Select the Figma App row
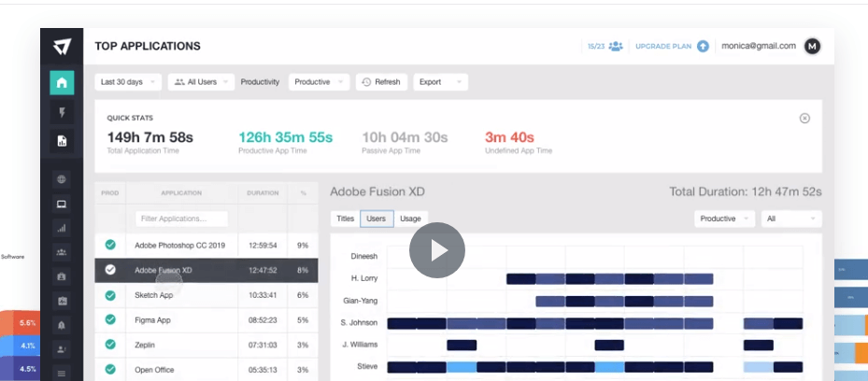Viewport: 868px width, 381px height. tap(206, 319)
